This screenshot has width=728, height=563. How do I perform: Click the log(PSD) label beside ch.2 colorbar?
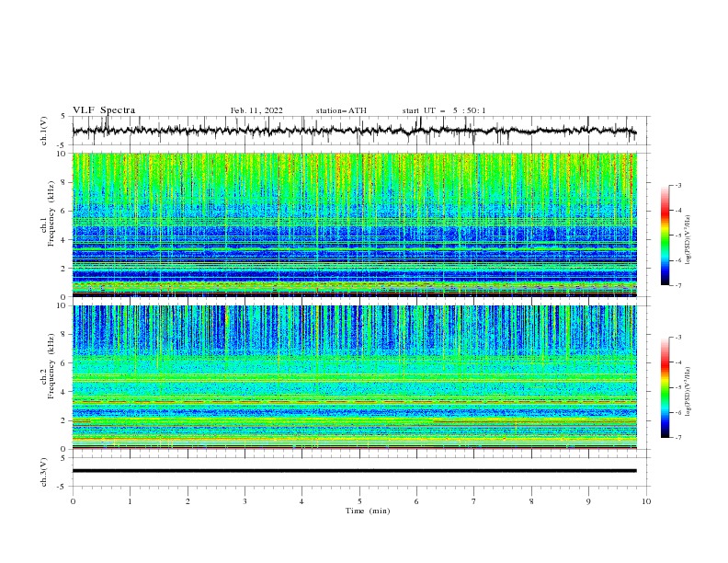688,392
